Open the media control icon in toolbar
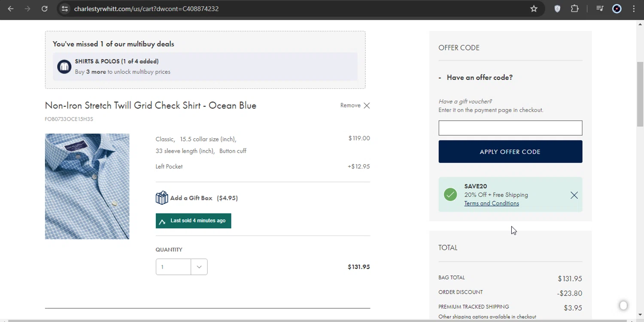 pos(600,9)
